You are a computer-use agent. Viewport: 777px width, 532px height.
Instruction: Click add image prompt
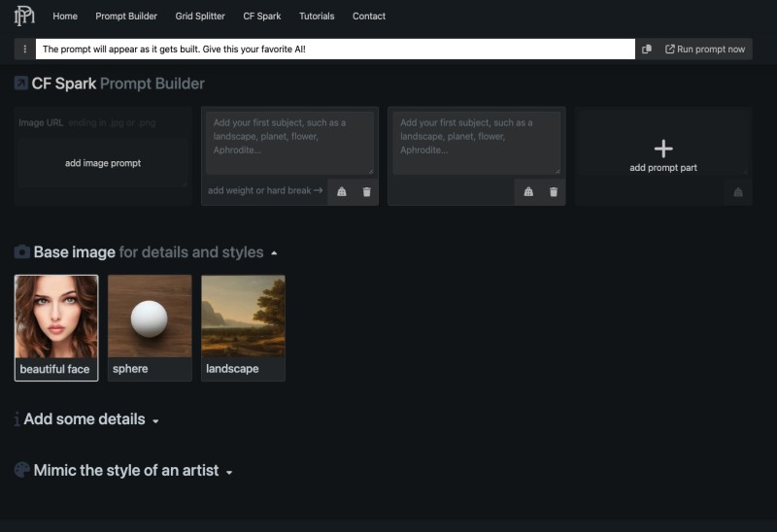pos(103,163)
